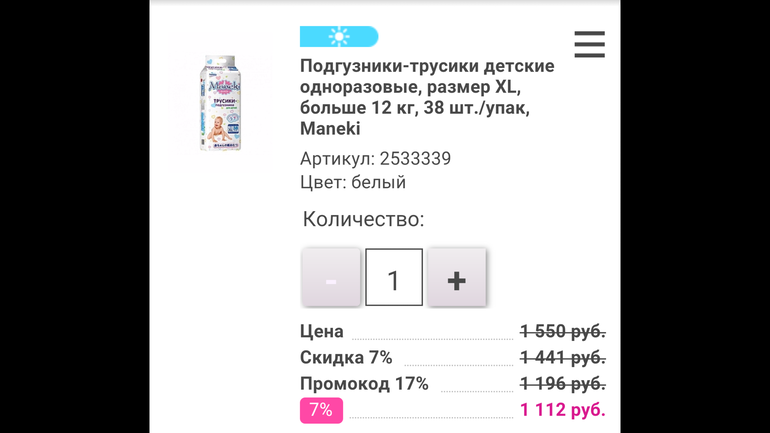Select the Артикул: 2533339 text
The height and width of the screenshot is (433, 770).
point(375,159)
